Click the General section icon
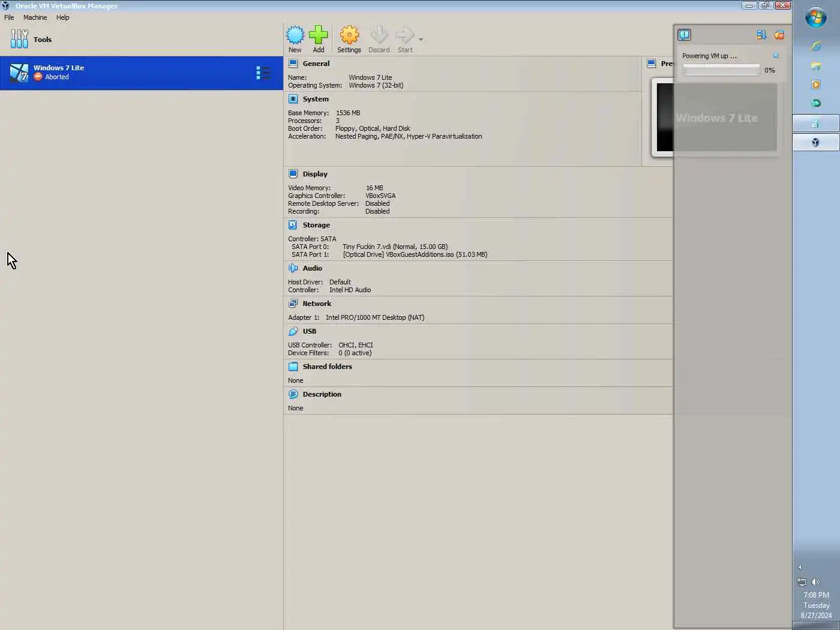This screenshot has height=630, width=840. (293, 64)
